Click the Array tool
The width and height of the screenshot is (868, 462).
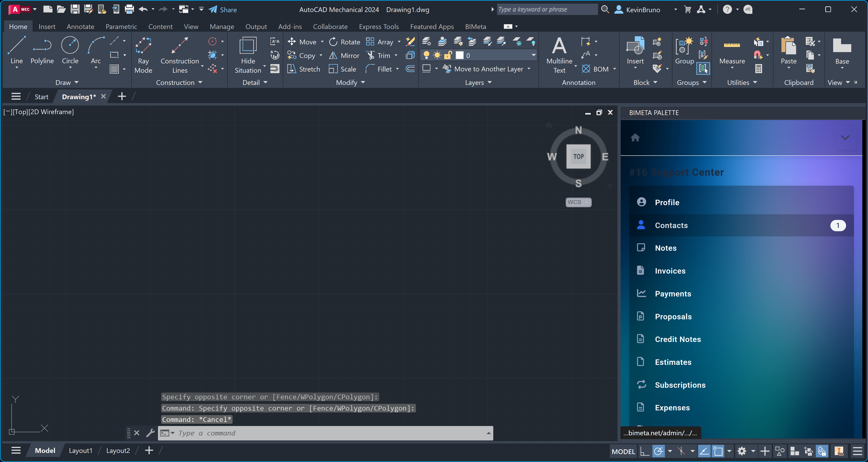point(380,42)
